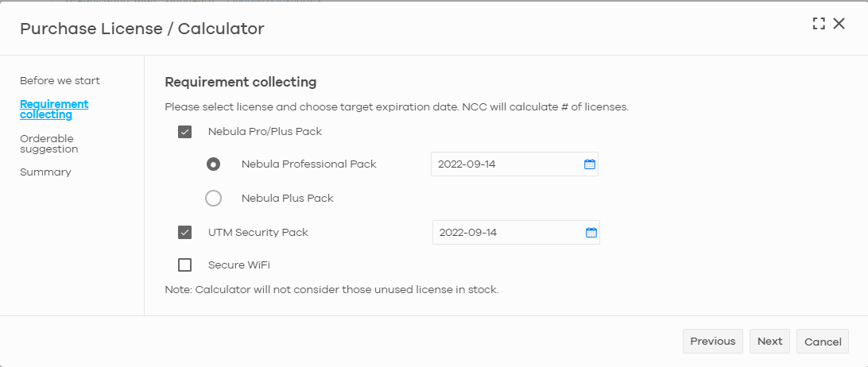Image resolution: width=868 pixels, height=367 pixels.
Task: Close the Purchase License dialog
Action: [839, 23]
